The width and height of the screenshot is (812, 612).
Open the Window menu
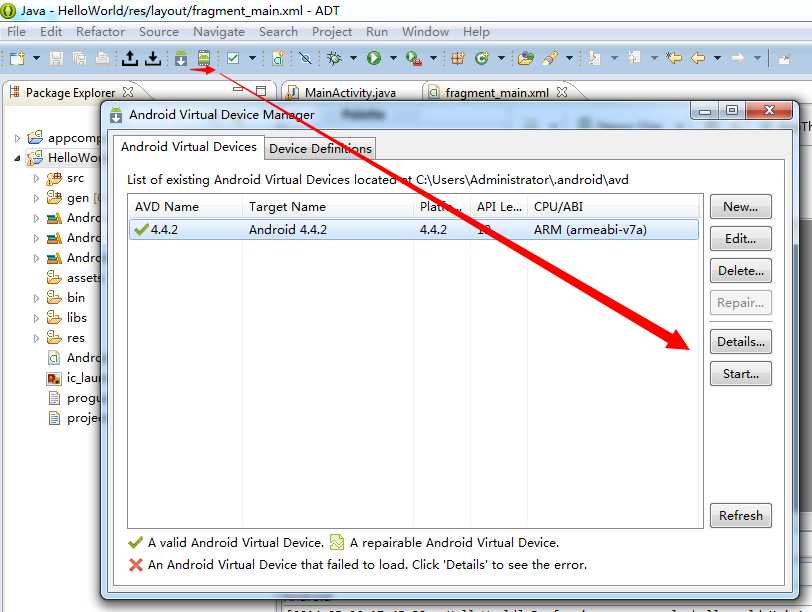(426, 32)
